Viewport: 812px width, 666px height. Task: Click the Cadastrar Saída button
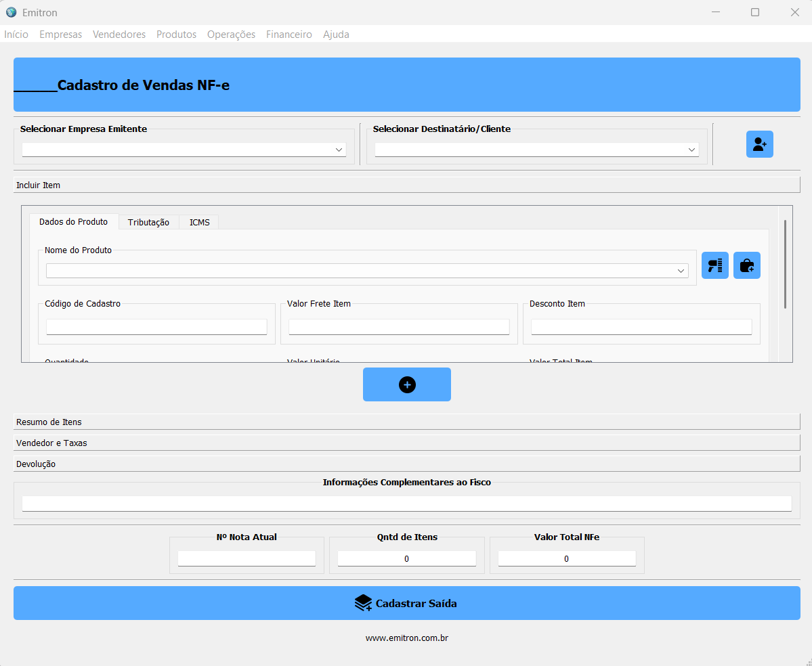pyautogui.click(x=406, y=603)
